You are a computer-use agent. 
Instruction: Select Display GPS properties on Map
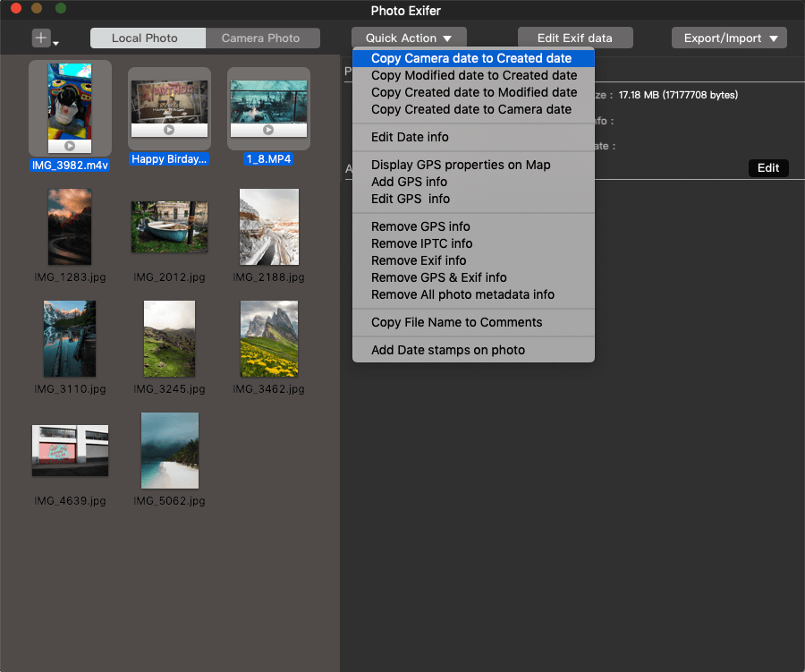point(473,165)
